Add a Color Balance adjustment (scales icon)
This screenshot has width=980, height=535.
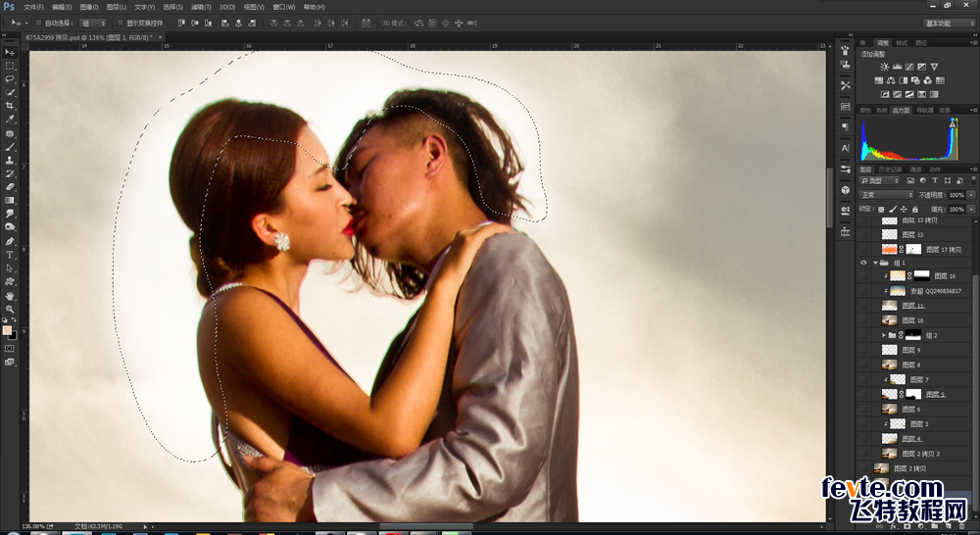coord(891,80)
